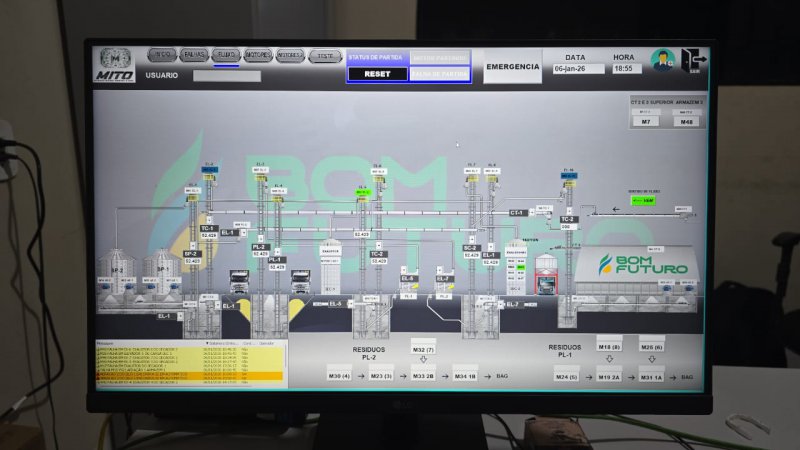Image resolution: width=800 pixels, height=450 pixels.
Task: Open the MOTORES tab
Action: pyautogui.click(x=258, y=55)
